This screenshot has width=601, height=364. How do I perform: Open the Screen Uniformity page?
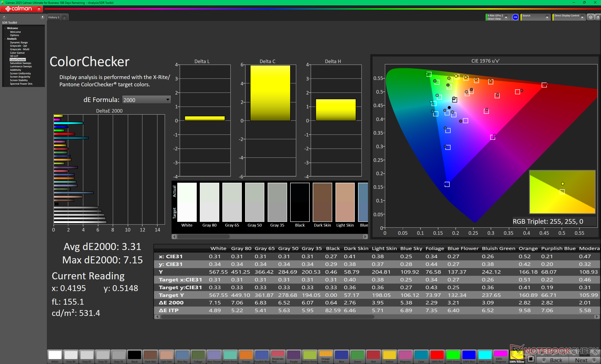pyautogui.click(x=20, y=73)
